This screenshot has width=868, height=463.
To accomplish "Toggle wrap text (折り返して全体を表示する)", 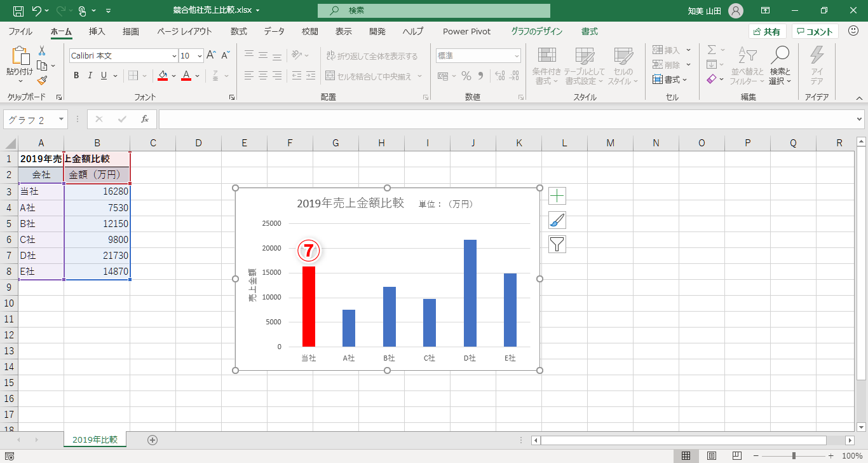I will 372,56.
